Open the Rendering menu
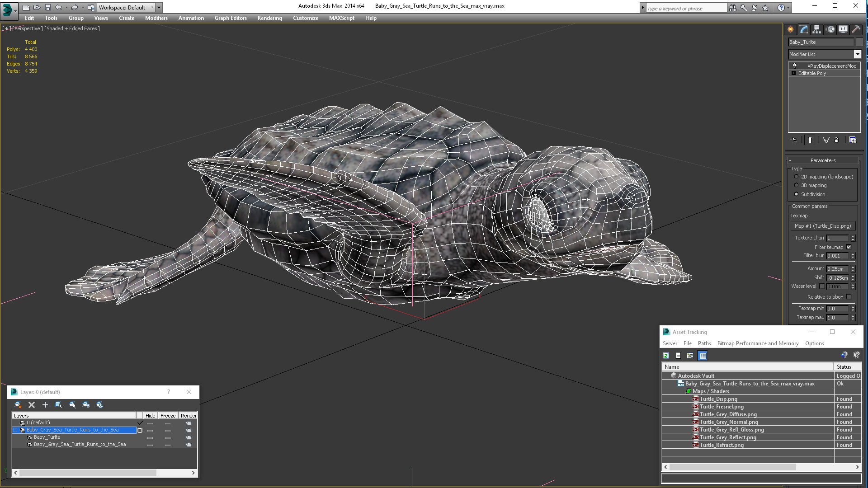Screen dimensions: 868x488 point(269,18)
